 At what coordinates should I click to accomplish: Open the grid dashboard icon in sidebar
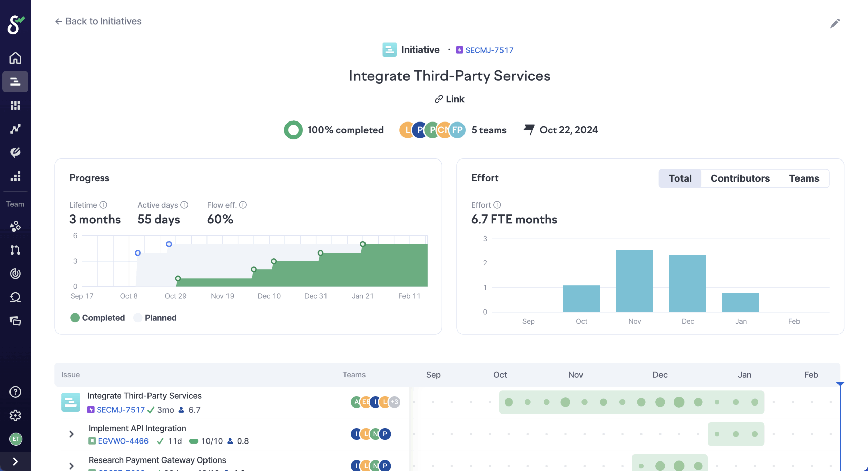tap(15, 105)
